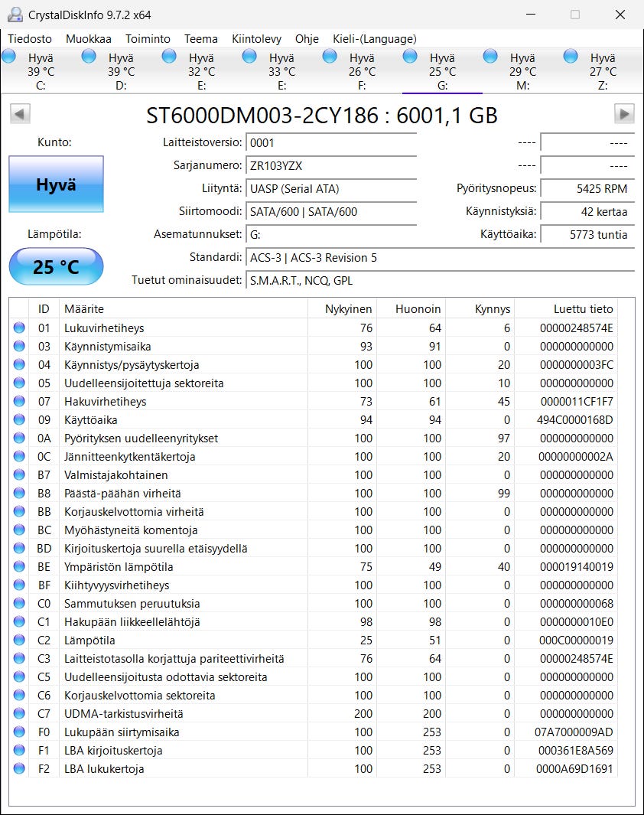644x815 pixels.
Task: Select drive D: status orb in disk bar
Action: [x=89, y=56]
